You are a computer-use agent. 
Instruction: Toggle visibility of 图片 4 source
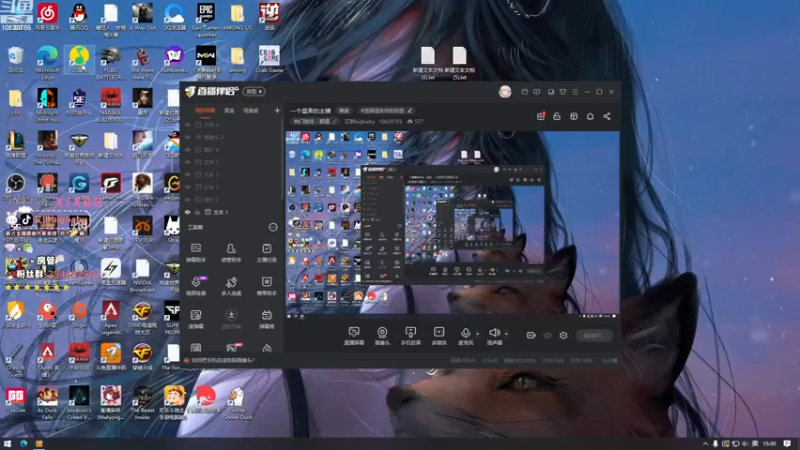point(188,149)
